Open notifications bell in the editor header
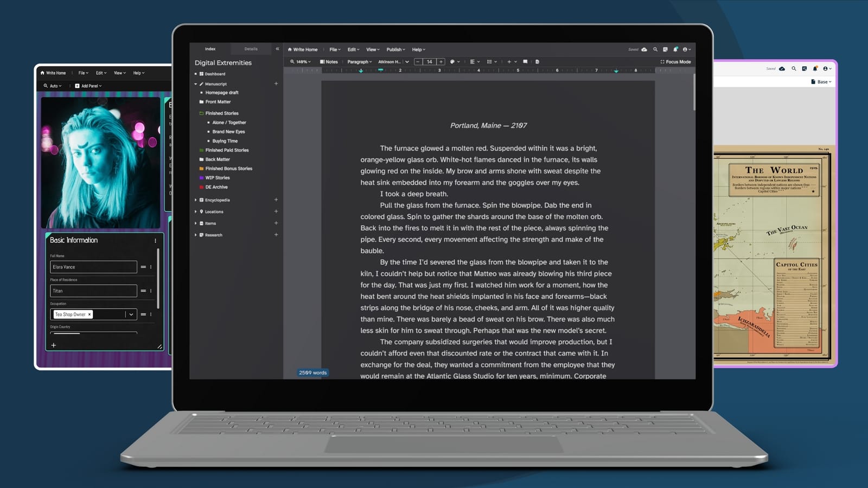This screenshot has height=488, width=868. pos(675,49)
